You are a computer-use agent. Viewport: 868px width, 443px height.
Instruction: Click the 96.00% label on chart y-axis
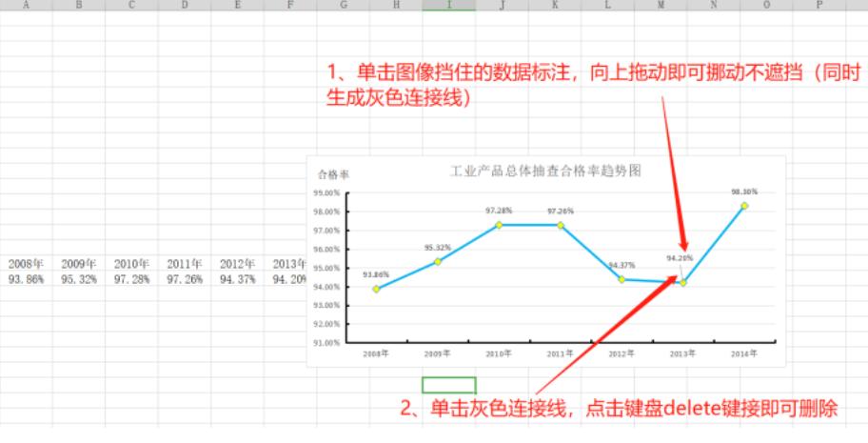click(x=326, y=250)
